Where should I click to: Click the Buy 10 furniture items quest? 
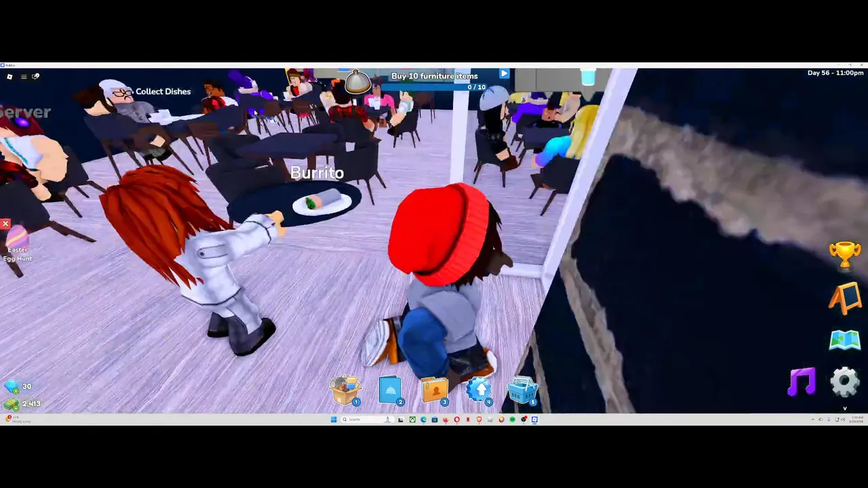tap(434, 76)
